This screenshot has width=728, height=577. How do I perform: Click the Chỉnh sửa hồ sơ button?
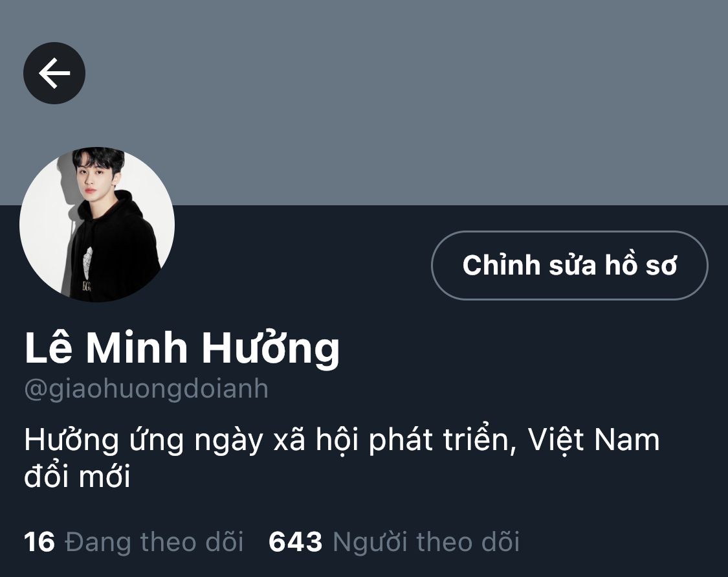[x=569, y=266]
